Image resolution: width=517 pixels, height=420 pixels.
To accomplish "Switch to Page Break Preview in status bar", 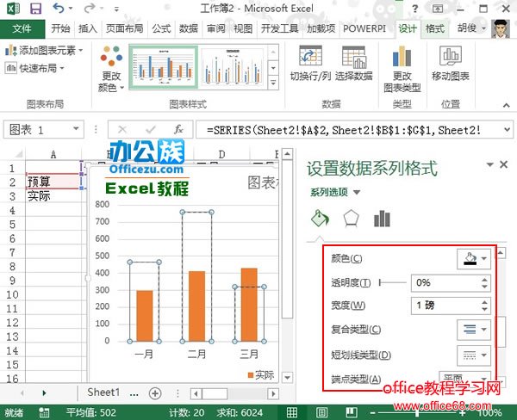I will click(x=352, y=412).
